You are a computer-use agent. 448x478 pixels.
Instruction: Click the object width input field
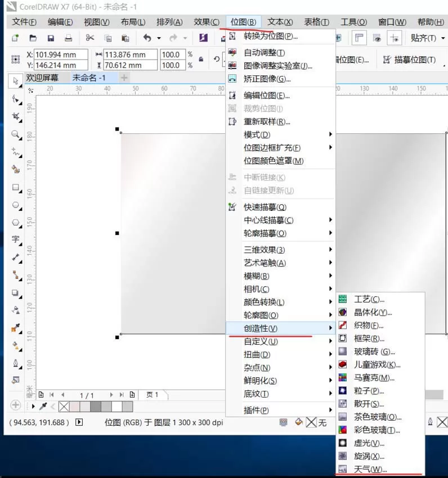point(131,55)
